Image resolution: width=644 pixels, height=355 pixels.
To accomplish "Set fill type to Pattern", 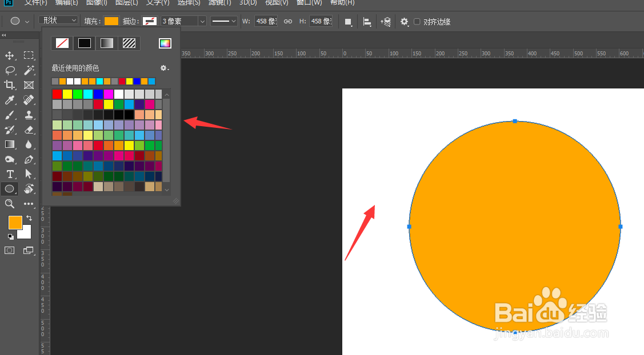I will point(129,43).
